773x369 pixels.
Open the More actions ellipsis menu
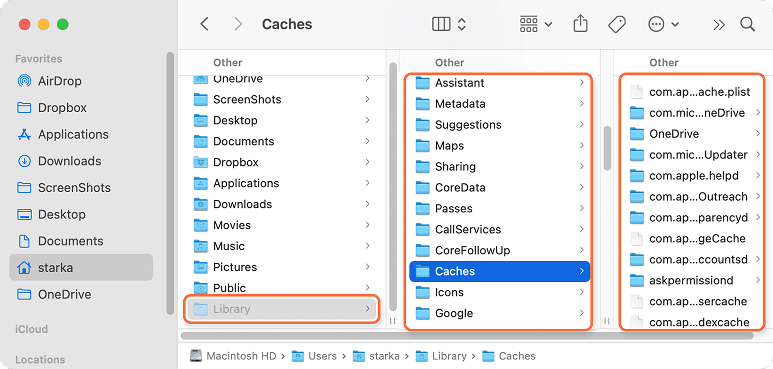tap(664, 24)
